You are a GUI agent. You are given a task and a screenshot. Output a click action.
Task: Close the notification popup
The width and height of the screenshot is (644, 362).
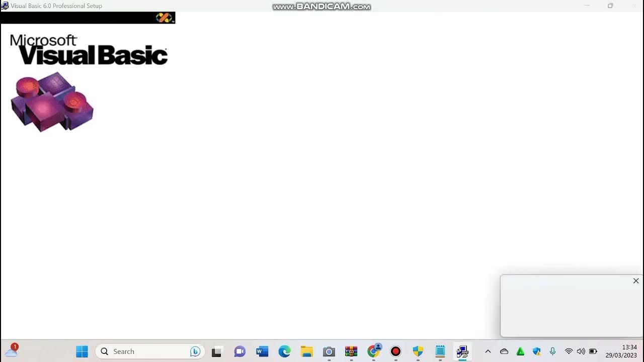tap(636, 281)
